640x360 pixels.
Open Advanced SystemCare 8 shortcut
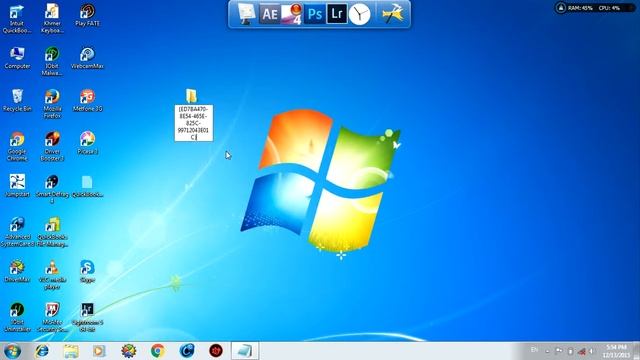[x=17, y=232]
